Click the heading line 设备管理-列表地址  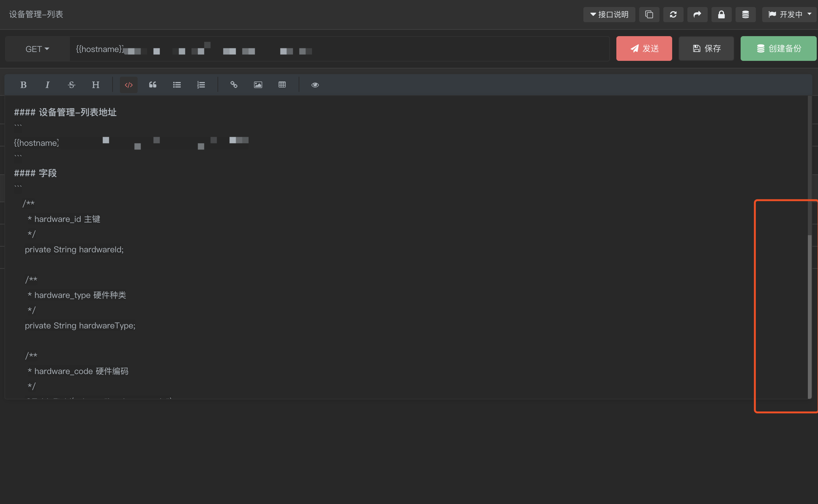[x=65, y=112]
